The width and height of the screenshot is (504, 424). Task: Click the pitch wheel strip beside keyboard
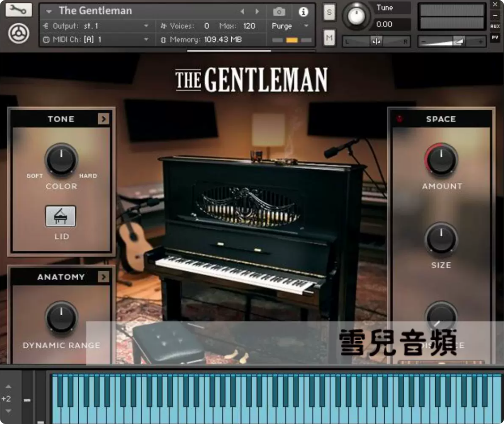pyautogui.click(x=27, y=397)
